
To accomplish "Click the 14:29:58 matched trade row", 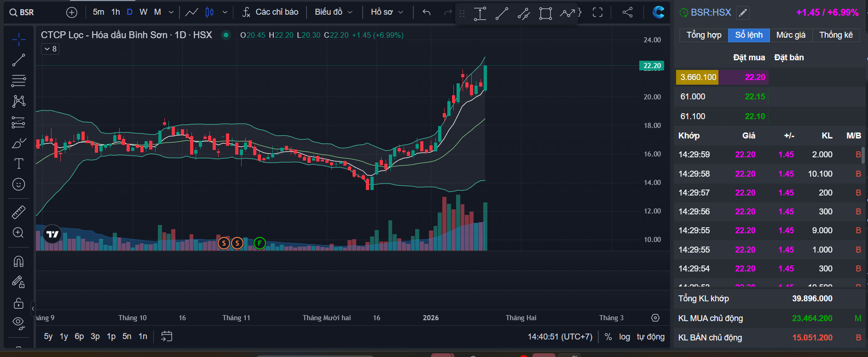I will click(x=770, y=174).
